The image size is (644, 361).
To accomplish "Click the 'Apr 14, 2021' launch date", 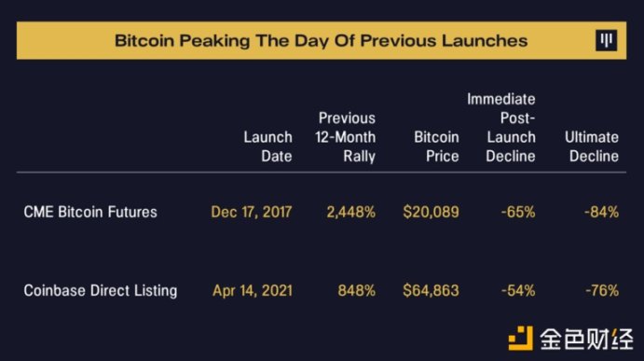I will coord(253,291).
